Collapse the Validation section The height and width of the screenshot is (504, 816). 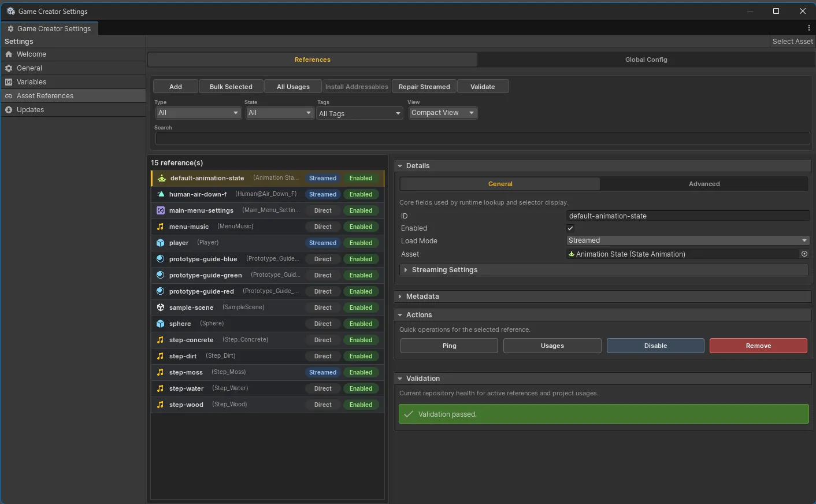click(603, 379)
